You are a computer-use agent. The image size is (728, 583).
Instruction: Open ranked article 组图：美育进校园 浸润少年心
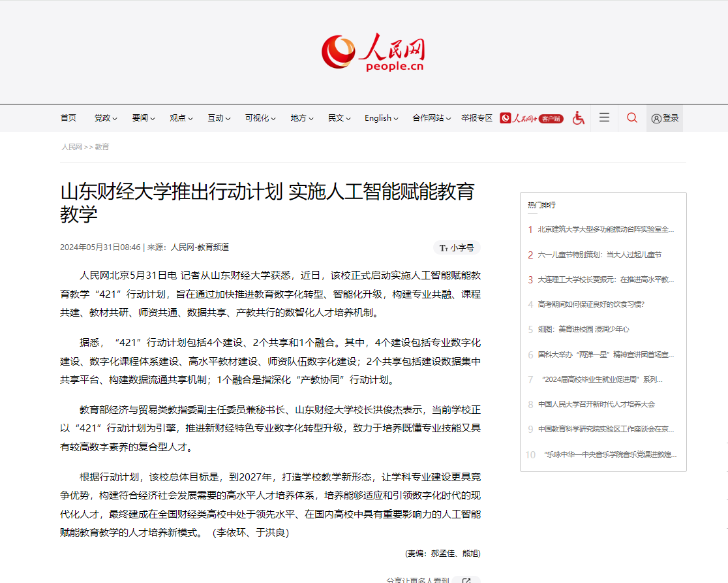click(584, 329)
